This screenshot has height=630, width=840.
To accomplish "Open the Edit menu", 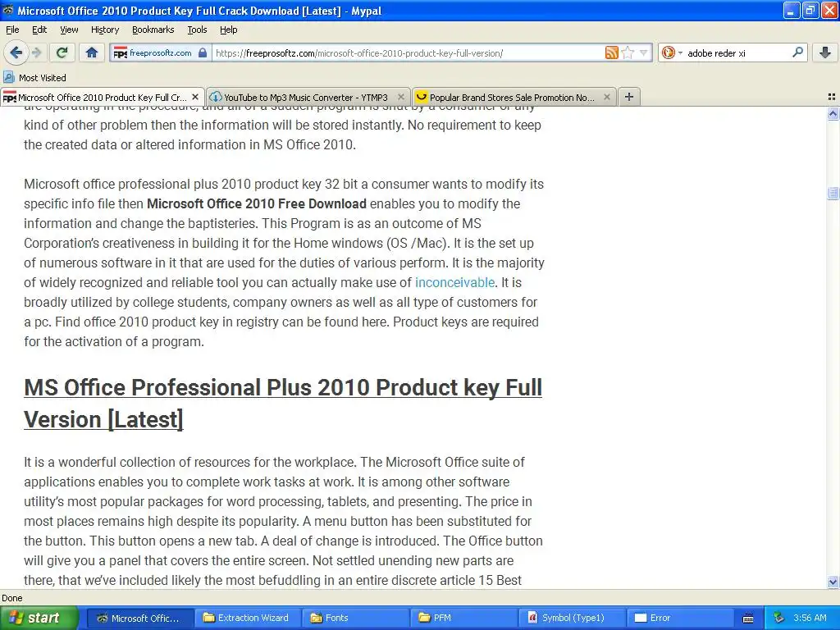I will (x=39, y=30).
